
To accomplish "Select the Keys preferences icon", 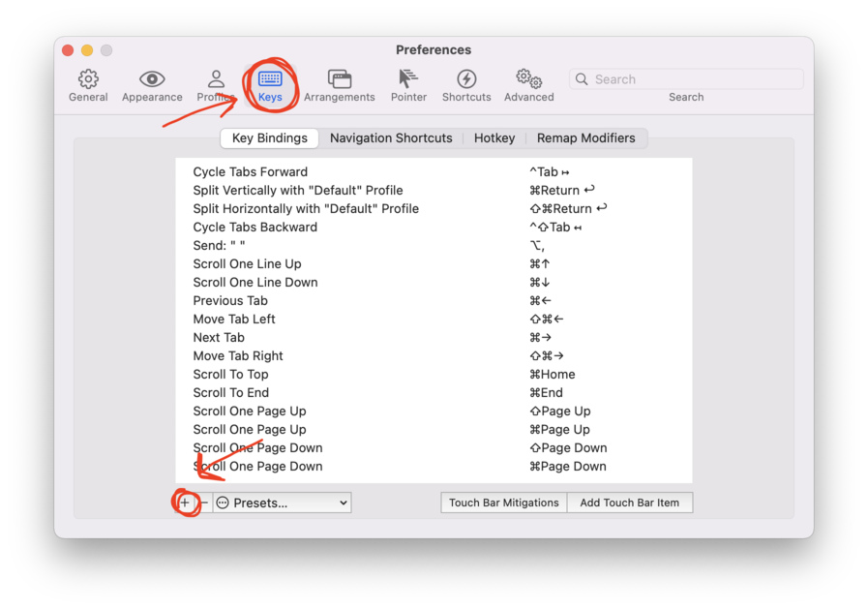I will coord(271,85).
